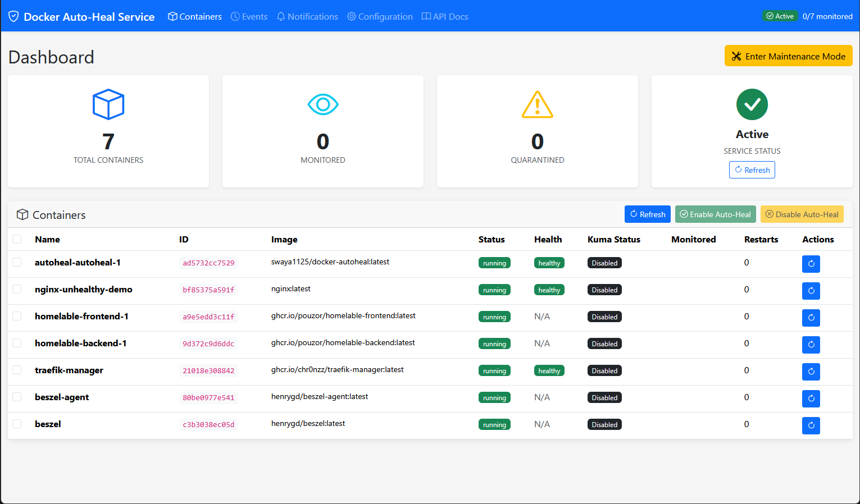
Task: Click the green checkmark service status icon
Action: pyautogui.click(x=752, y=104)
